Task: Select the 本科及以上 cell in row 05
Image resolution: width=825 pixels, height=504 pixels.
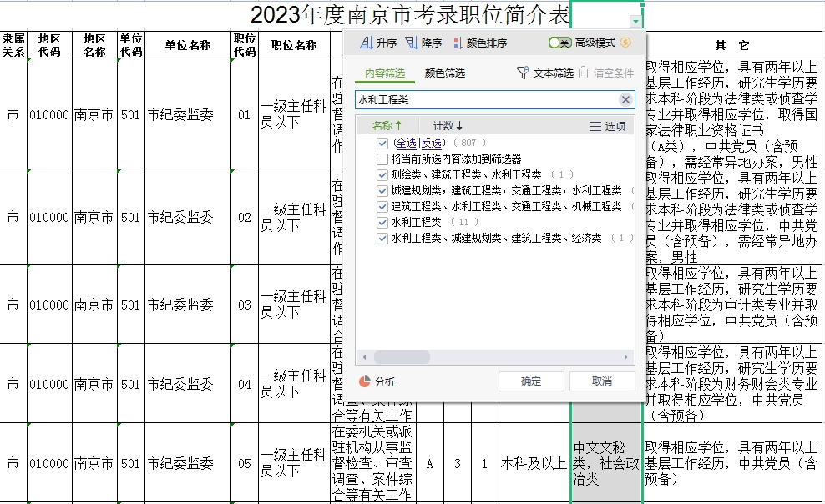Action: (534, 463)
